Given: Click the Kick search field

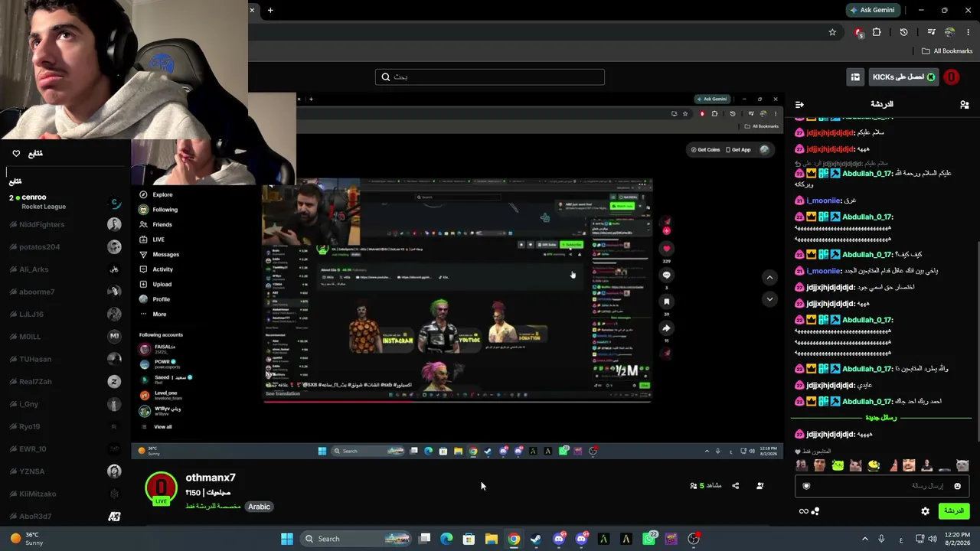Looking at the screenshot, I should [x=490, y=77].
